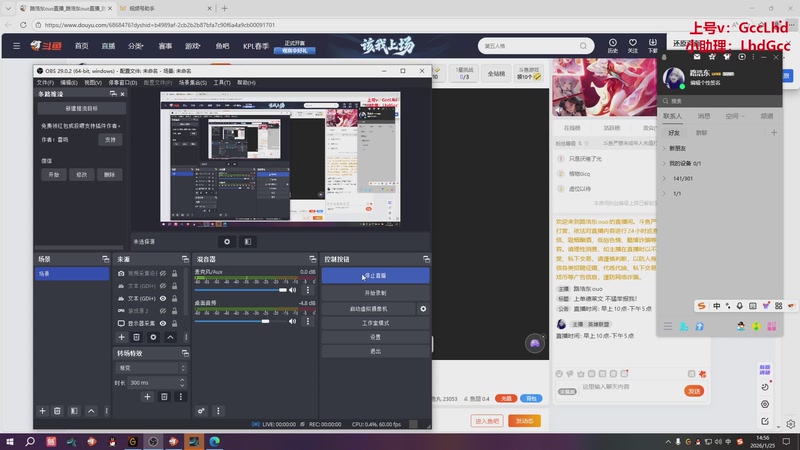The height and width of the screenshot is (450, 800).
Task: Click gear icon below OBS preview
Action: 227,242
